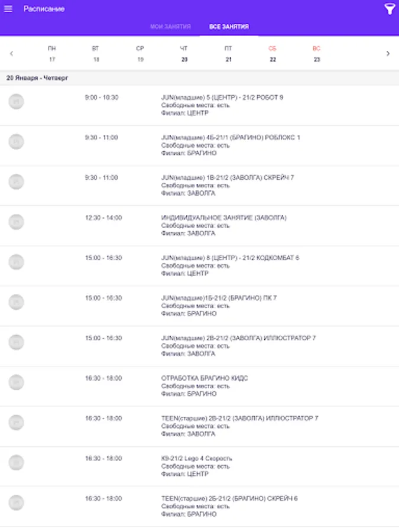This screenshot has height=532, width=399.
Task: Go to previous week with left arrow
Action: click(x=11, y=53)
